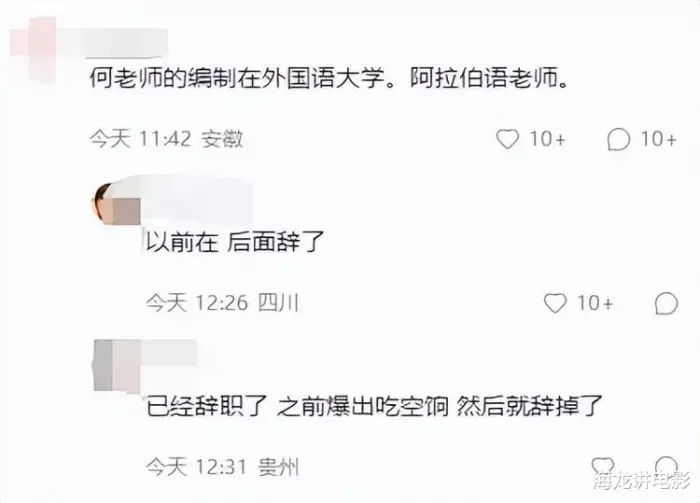Open replies on 安徽 comment bubble icon

(x=618, y=139)
